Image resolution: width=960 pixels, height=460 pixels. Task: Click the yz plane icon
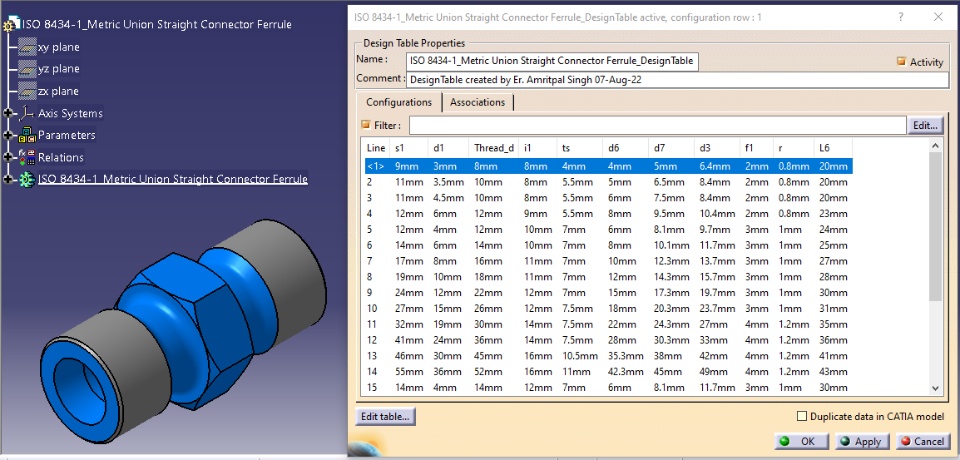pos(28,69)
